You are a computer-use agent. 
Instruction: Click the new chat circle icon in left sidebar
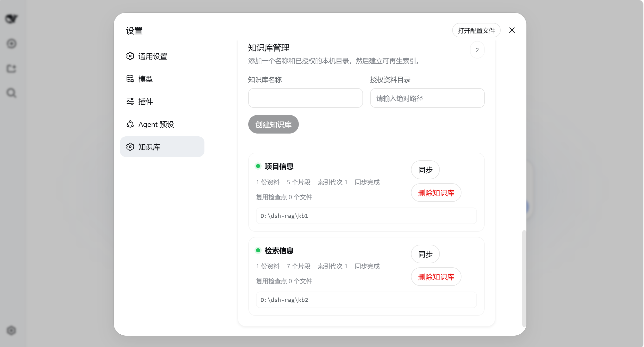(11, 44)
